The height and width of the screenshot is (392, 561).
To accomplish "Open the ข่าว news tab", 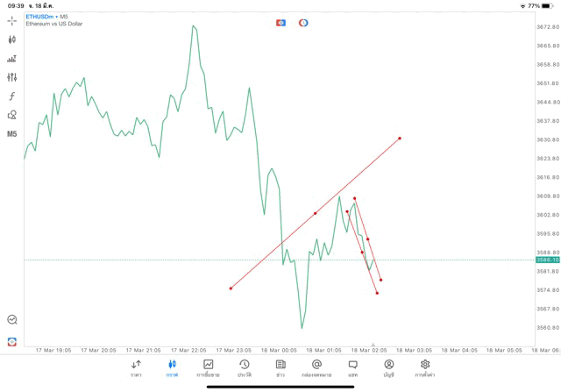I will pyautogui.click(x=280, y=368).
